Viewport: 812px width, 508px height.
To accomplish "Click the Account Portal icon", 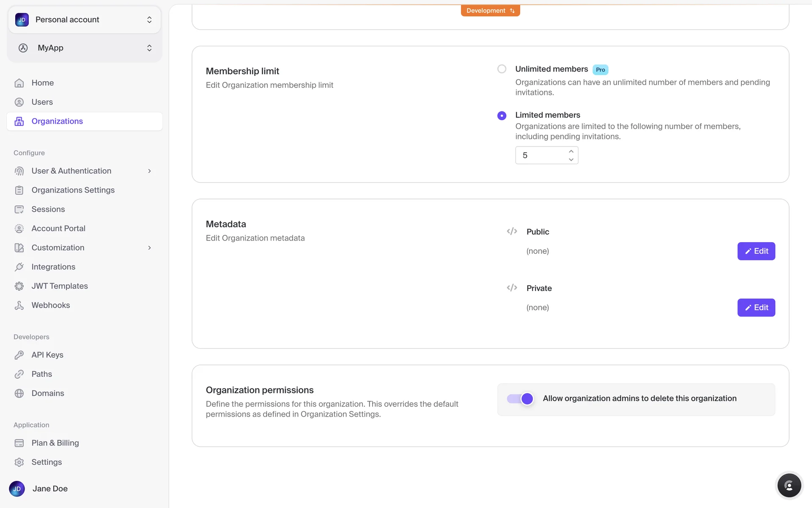I will click(19, 229).
